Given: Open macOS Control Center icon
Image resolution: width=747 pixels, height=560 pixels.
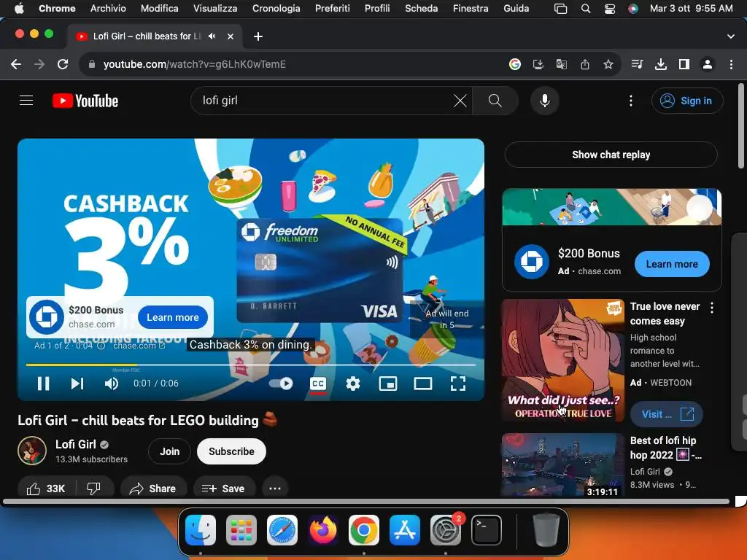Looking at the screenshot, I should 609,8.
